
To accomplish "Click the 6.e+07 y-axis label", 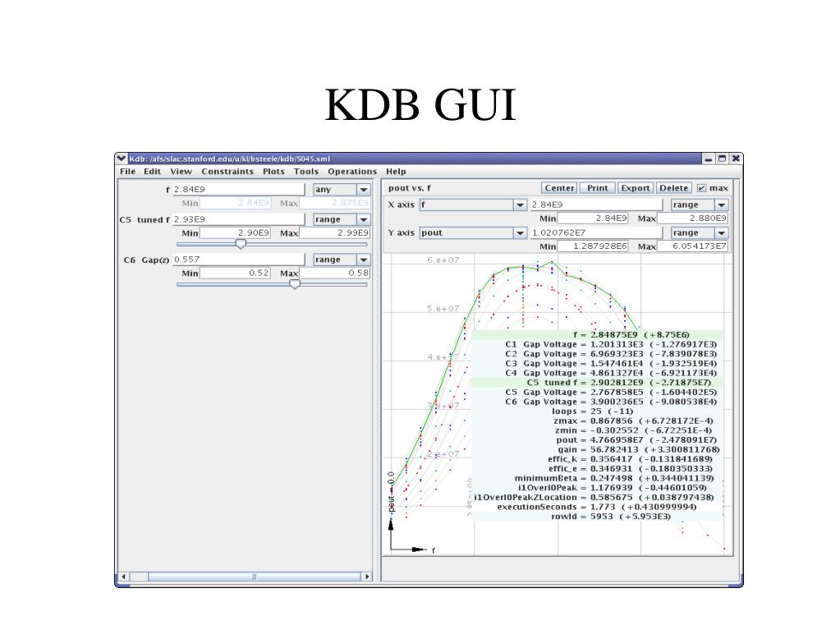I will tap(443, 260).
